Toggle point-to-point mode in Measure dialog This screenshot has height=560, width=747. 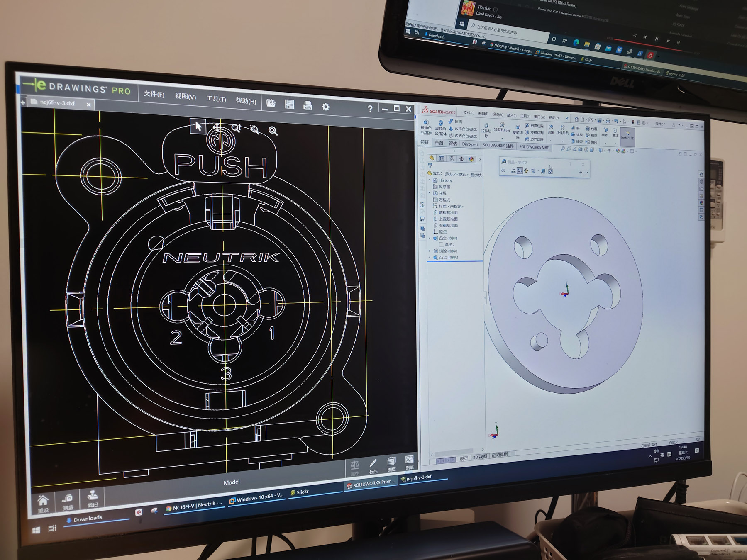point(526,171)
